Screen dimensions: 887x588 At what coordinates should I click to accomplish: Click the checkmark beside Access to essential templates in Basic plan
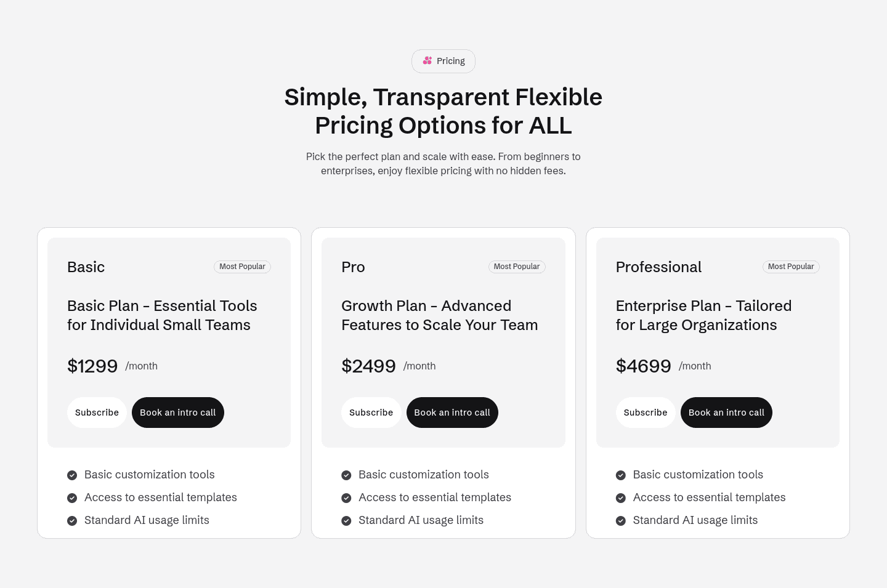(x=72, y=497)
